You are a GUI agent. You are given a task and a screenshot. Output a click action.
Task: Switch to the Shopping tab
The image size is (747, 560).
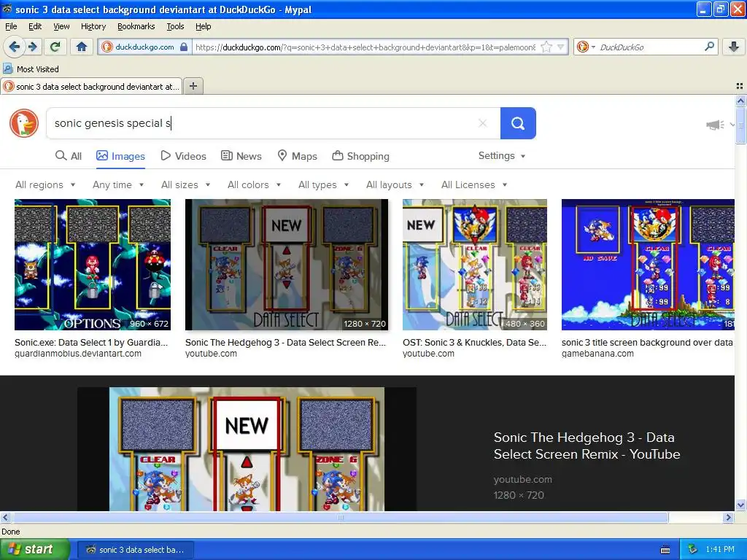click(x=360, y=156)
